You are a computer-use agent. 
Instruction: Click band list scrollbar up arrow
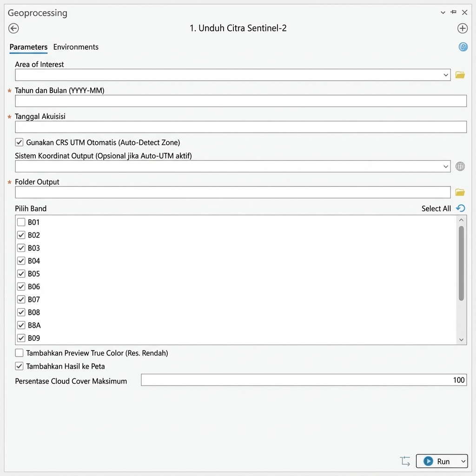[x=461, y=220]
